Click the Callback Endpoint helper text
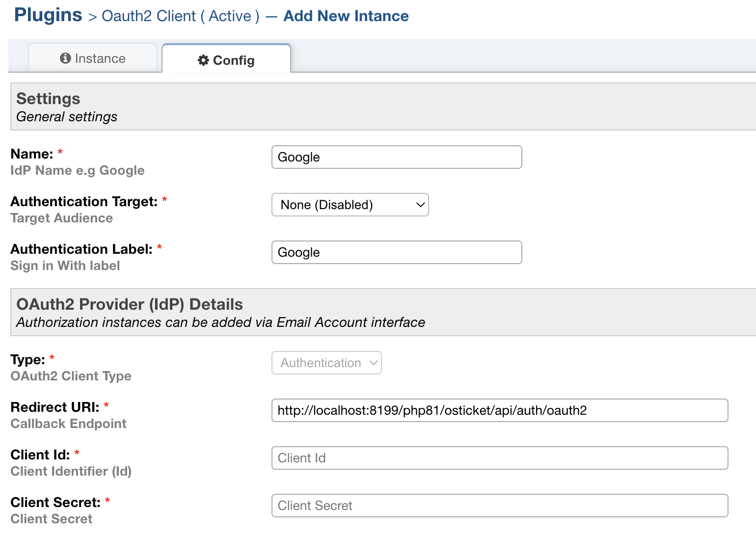Screen dimensions: 756x535 [68, 424]
